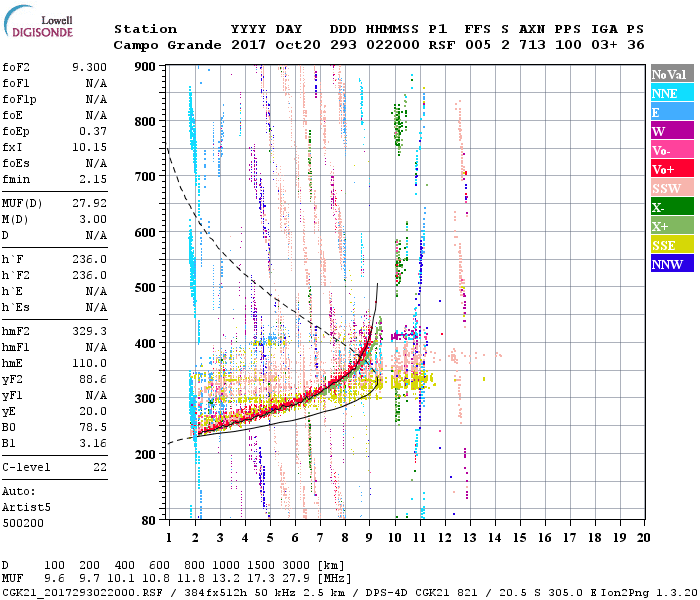The width and height of the screenshot is (700, 600).
Task: Click the B1 value 3.16
Action: [93, 443]
